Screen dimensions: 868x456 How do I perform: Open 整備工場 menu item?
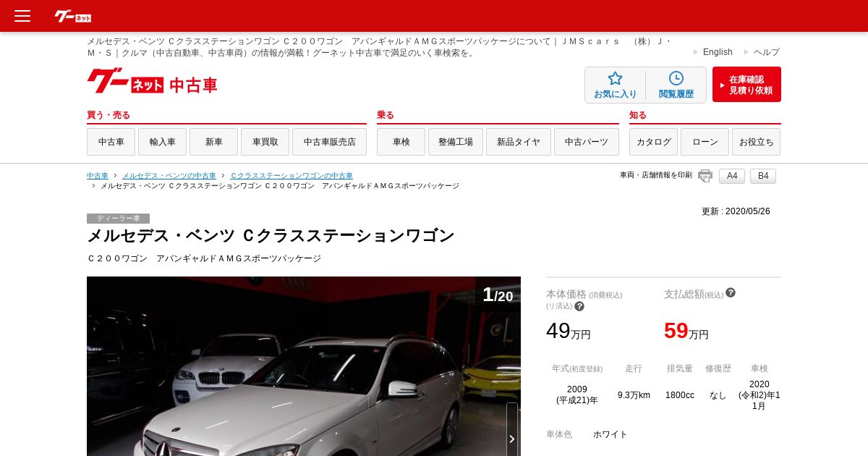456,142
